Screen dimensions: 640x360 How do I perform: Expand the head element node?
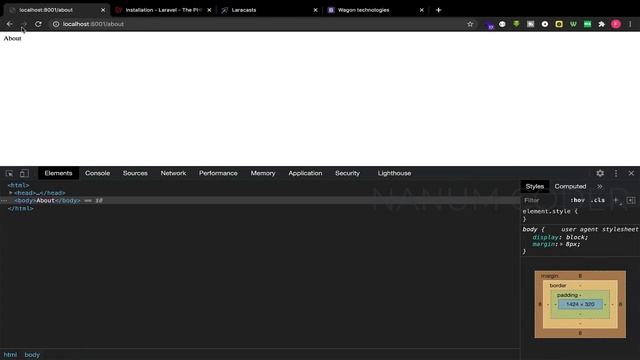click(11, 193)
